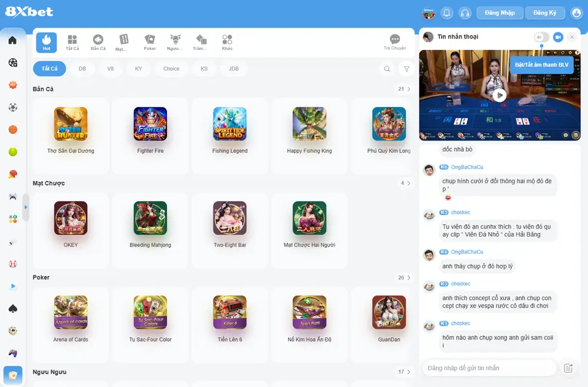Image resolution: width=588 pixels, height=387 pixels.
Task: Toggle the sound switch in chat header
Action: [542, 37]
